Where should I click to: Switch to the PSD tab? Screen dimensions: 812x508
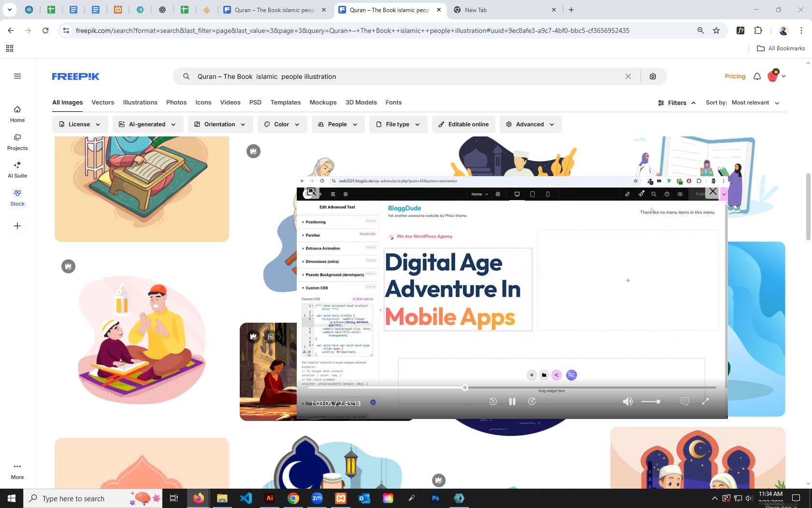pyautogui.click(x=255, y=103)
